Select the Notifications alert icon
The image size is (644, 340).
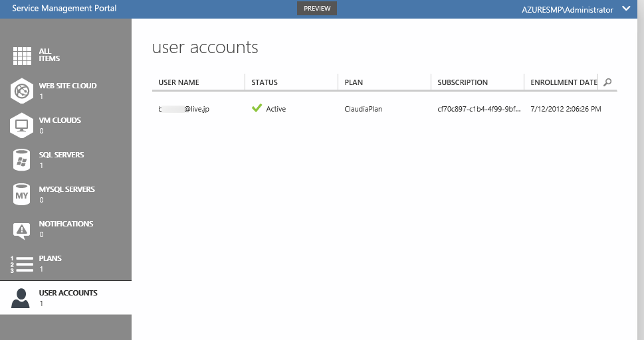point(23,229)
